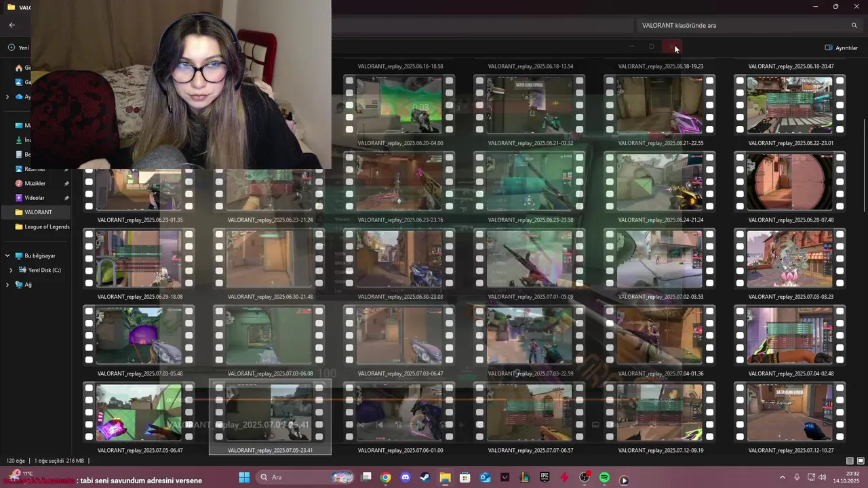Screen dimensions: 868x488
Task: Select thumbnail VALORANT_replay_2025.06.20-04.00
Action: click(400, 104)
